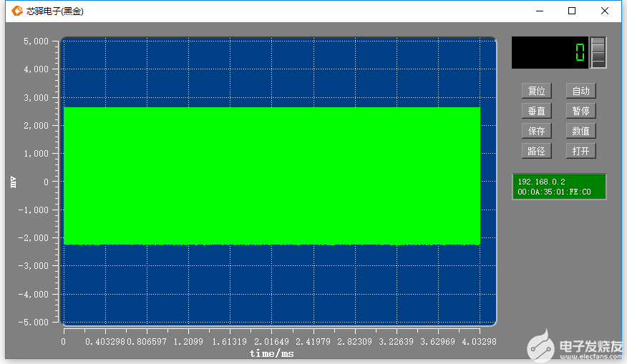Screen dimensions: 627x364
Task: Click the IP address 192.168.0.2 text
Action: (x=541, y=182)
